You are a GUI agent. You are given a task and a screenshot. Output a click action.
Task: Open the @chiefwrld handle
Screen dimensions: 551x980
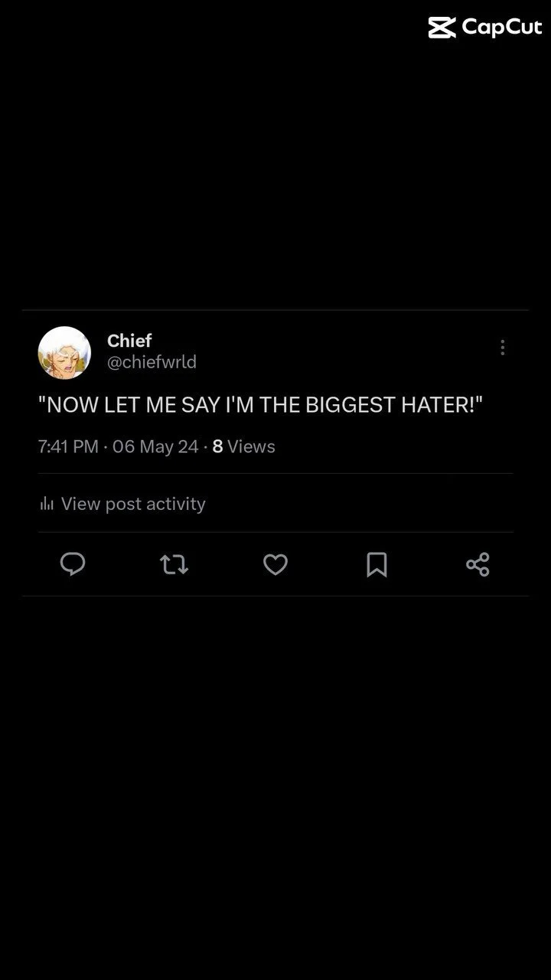(x=152, y=362)
